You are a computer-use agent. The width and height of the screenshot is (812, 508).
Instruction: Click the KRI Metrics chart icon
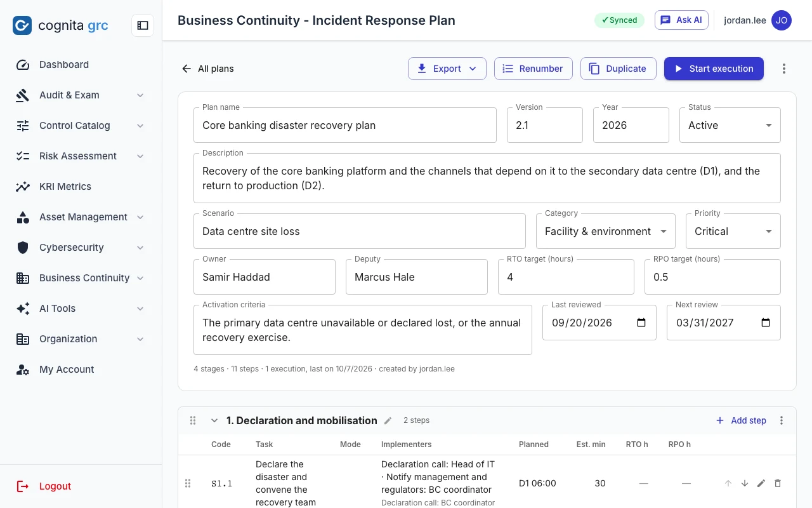(23, 187)
